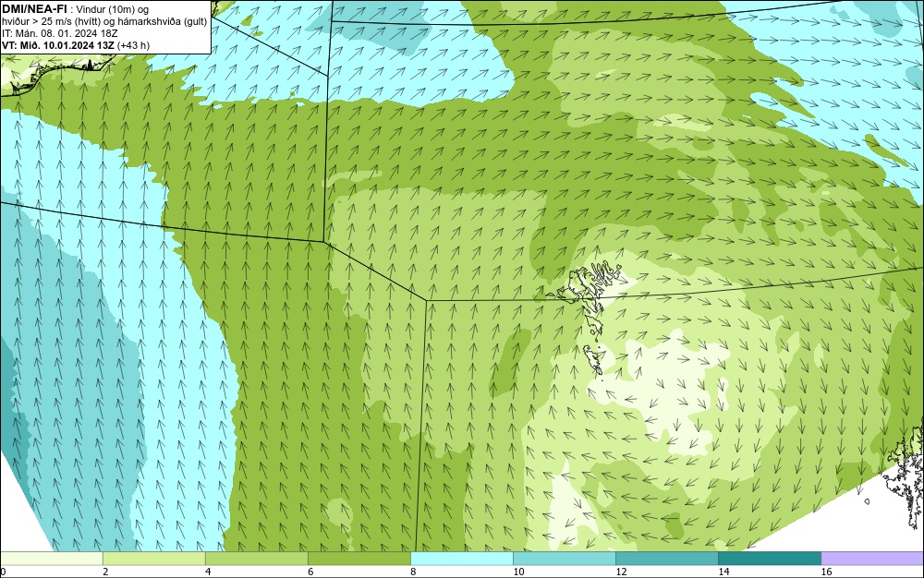
Task: Click the legend label '8'
Action: 413,572
